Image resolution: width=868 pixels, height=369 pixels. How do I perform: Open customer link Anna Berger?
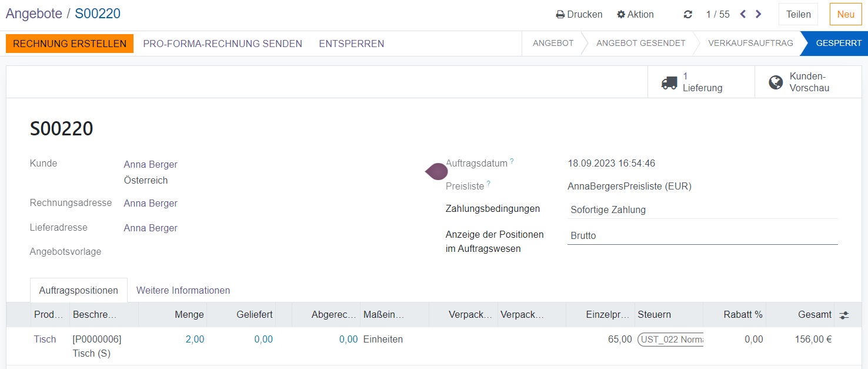[151, 164]
